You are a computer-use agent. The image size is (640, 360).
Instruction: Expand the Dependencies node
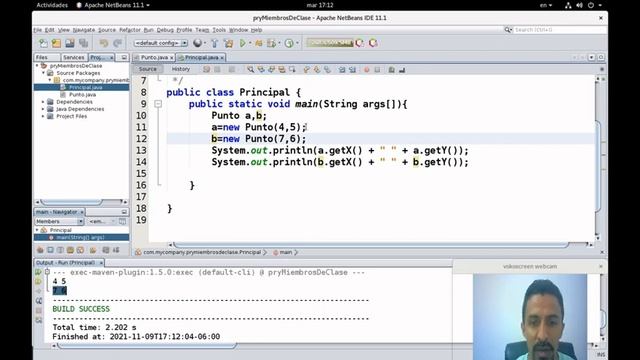click(x=43, y=102)
